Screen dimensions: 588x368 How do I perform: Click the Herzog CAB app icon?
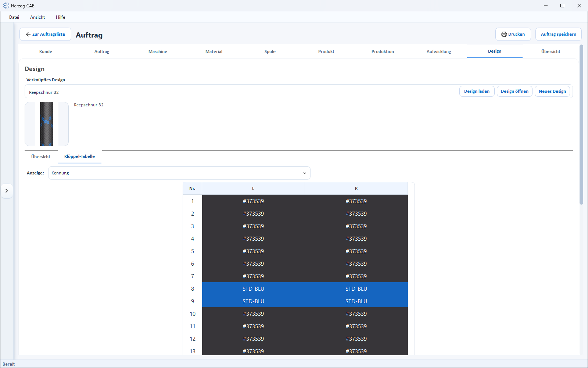(x=6, y=6)
